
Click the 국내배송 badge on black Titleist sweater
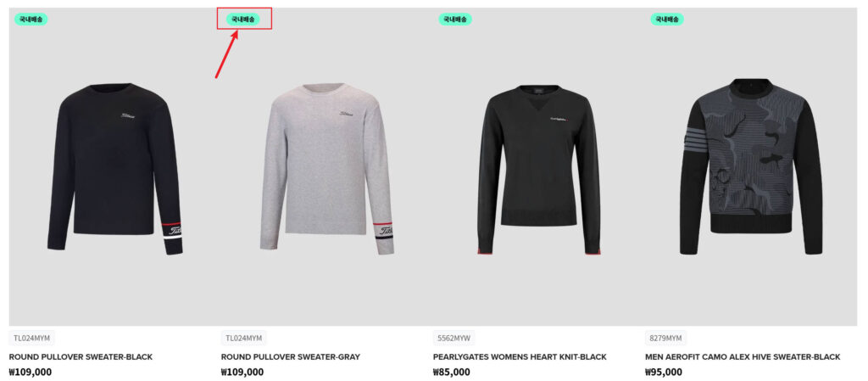pyautogui.click(x=31, y=20)
